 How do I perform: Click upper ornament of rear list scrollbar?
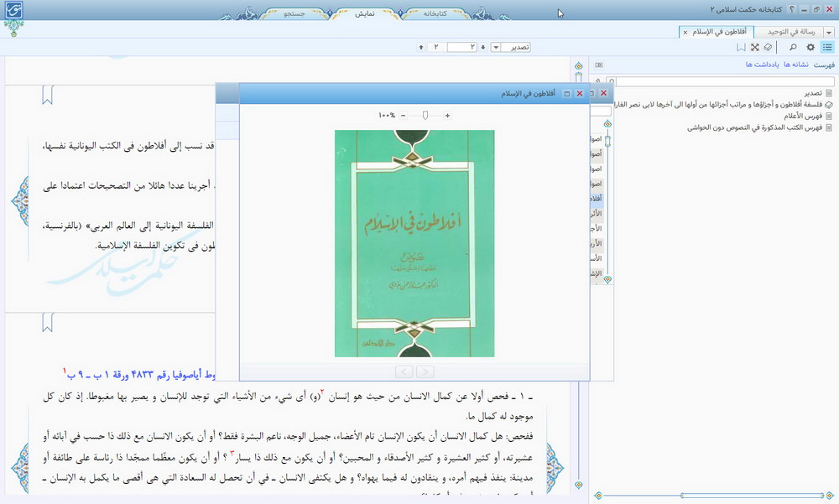(607, 124)
